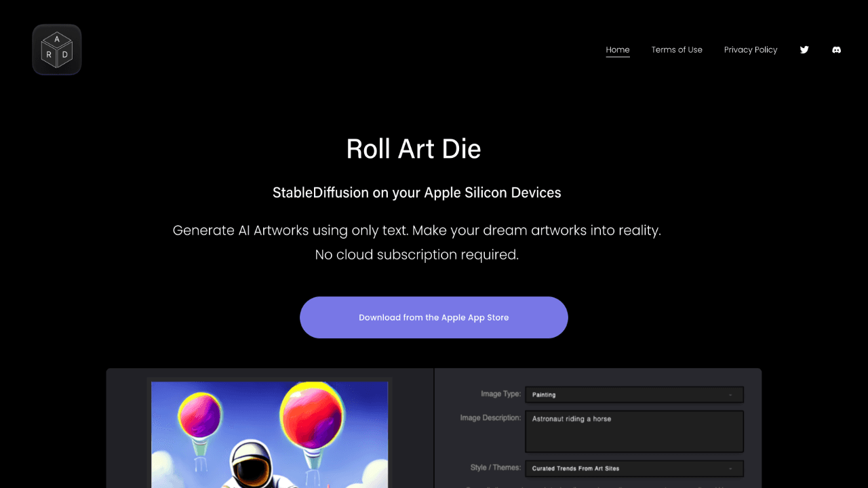Screen dimensions: 868x488
Task: Click the "No cloud subscription required" text
Action: (416, 255)
